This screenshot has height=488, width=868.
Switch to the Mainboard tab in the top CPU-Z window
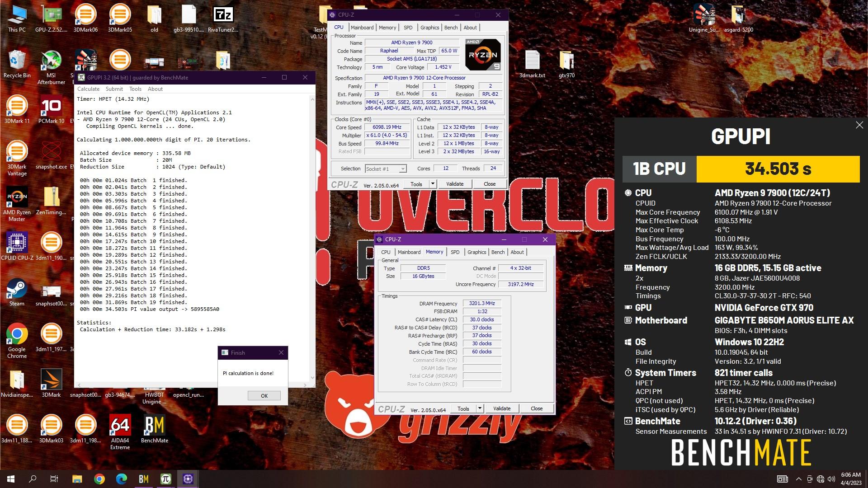point(362,28)
